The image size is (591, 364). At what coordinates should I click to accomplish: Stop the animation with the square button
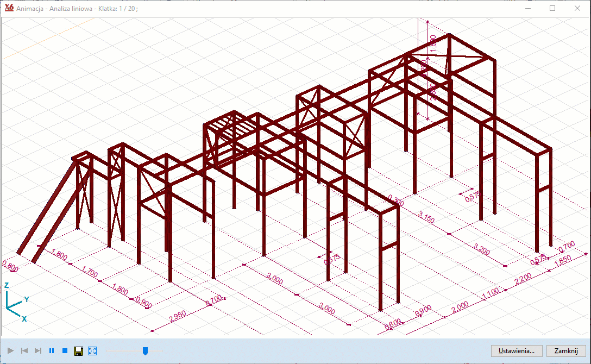(x=65, y=351)
